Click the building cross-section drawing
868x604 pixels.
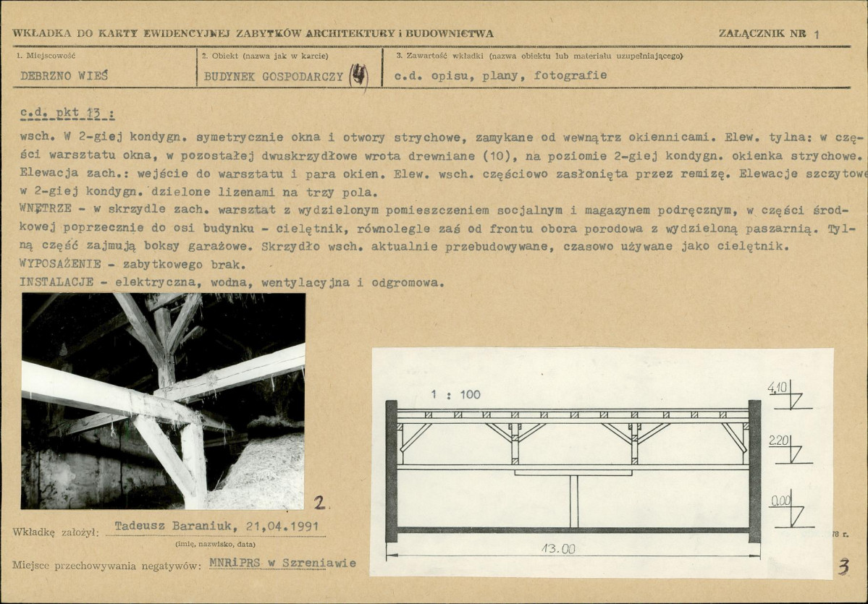(x=572, y=463)
